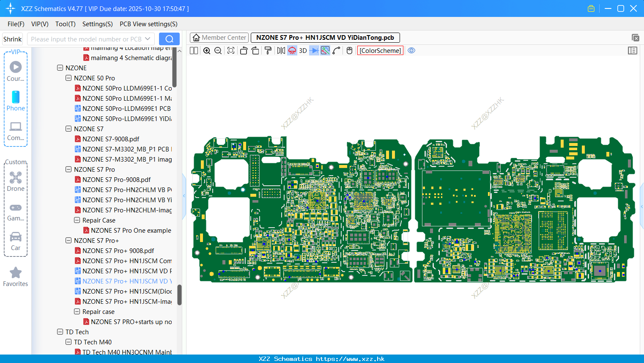
Task: Open the Tool(T) menu
Action: pos(66,24)
